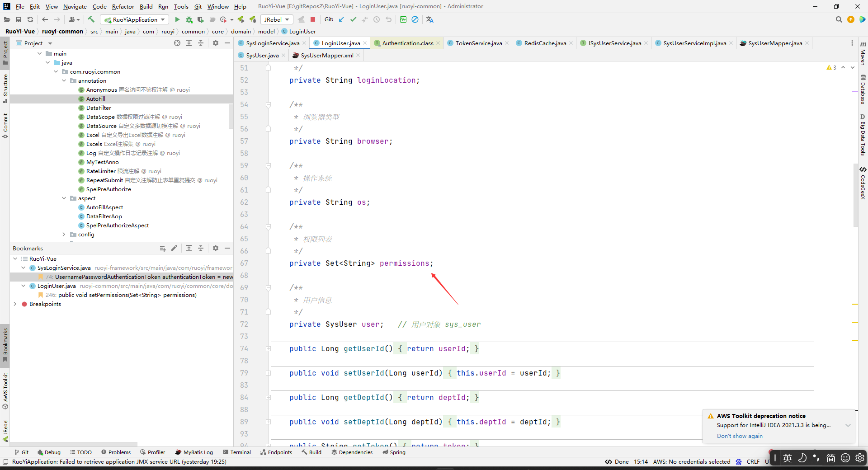
Task: Open the JRebel dropdown in toolbar
Action: (x=277, y=19)
